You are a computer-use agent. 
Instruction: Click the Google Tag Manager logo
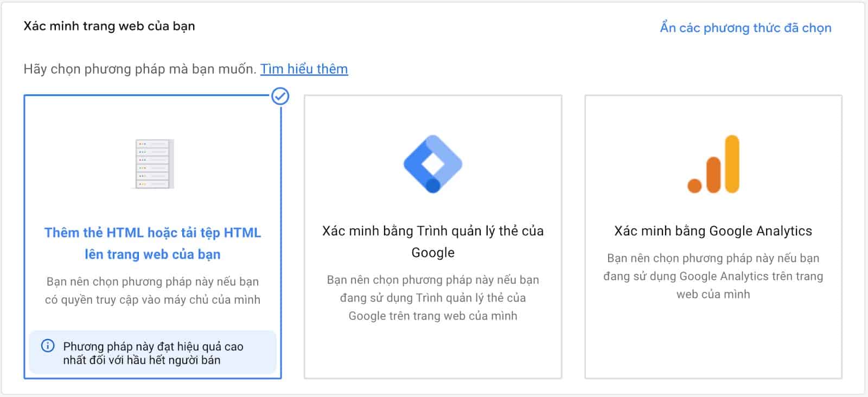point(432,164)
